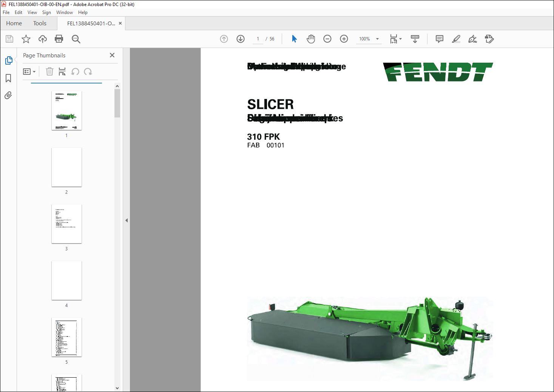Go to the next page with the down arrow
This screenshot has width=554, height=392.
241,39
